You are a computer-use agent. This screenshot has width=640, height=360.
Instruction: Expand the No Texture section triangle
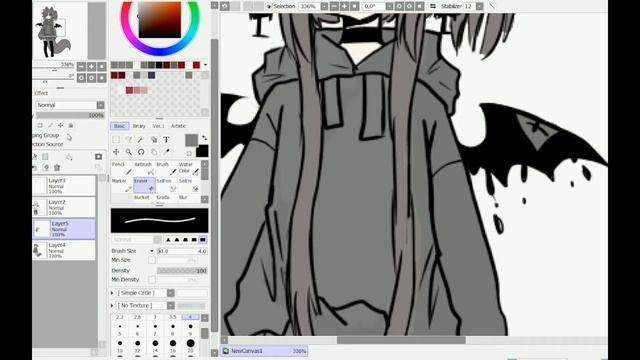[x=112, y=305]
